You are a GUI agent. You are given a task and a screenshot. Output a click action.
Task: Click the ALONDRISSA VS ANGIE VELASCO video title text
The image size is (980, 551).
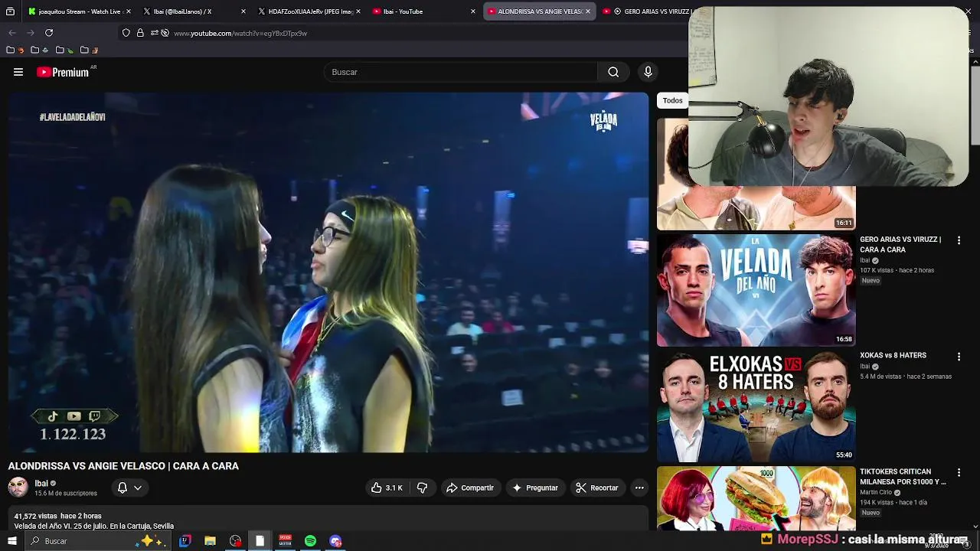[x=123, y=466]
